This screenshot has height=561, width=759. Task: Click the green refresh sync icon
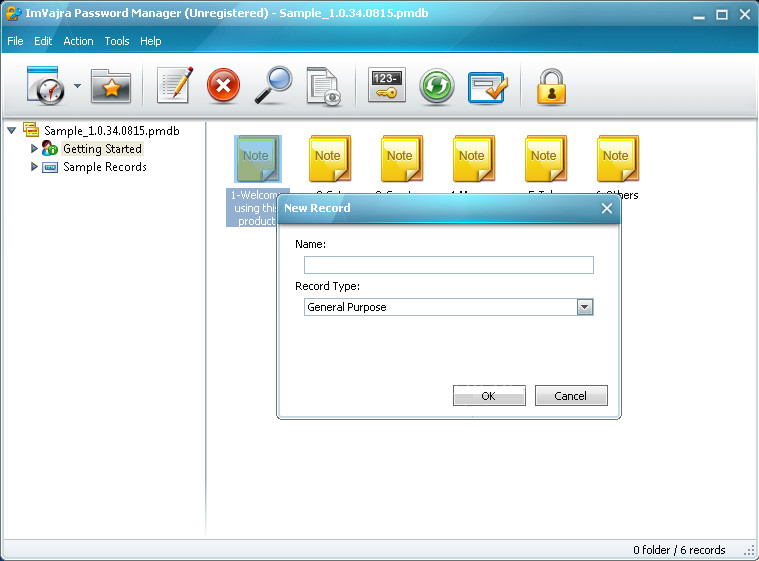tap(437, 86)
